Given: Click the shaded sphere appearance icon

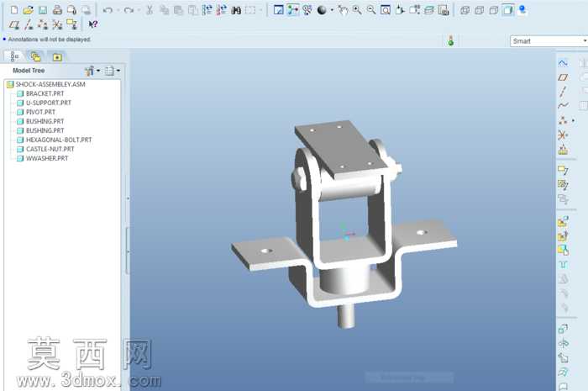Looking at the screenshot, I should [x=322, y=10].
